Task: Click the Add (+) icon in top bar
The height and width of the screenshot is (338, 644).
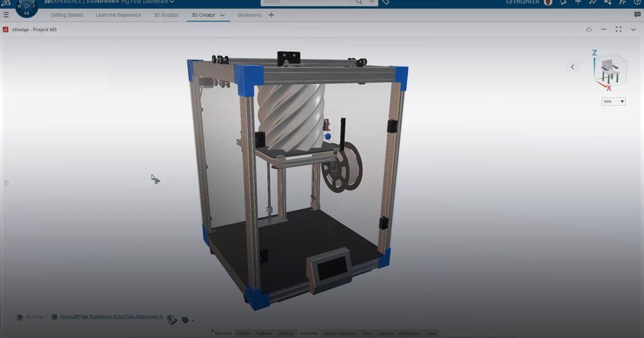Action: pyautogui.click(x=578, y=2)
